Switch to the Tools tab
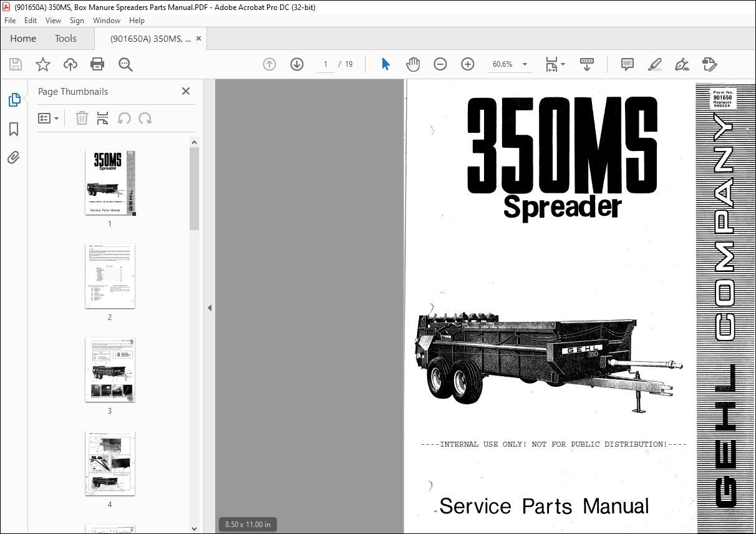This screenshot has height=534, width=756. click(65, 38)
